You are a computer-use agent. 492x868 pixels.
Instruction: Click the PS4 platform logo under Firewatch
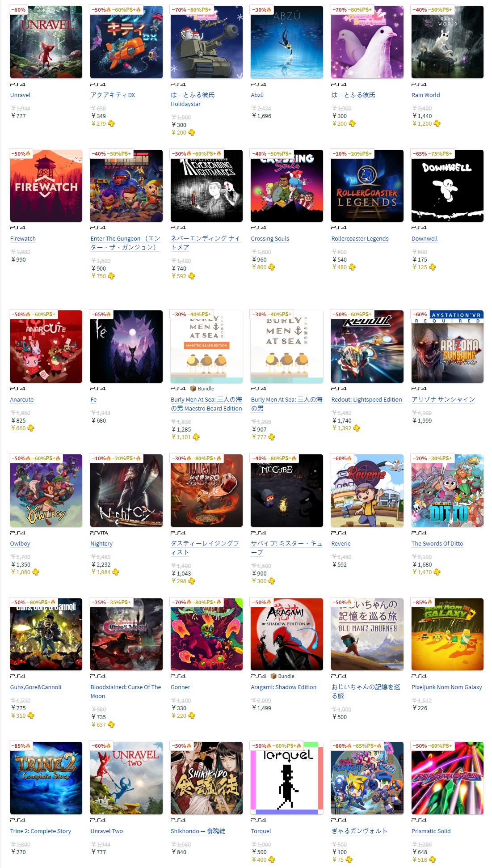coord(17,228)
